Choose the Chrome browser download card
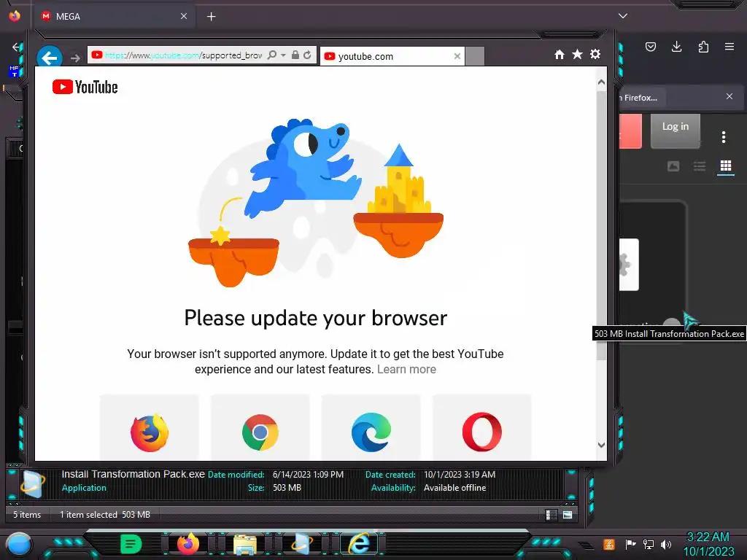The height and width of the screenshot is (560, 747). click(x=260, y=427)
